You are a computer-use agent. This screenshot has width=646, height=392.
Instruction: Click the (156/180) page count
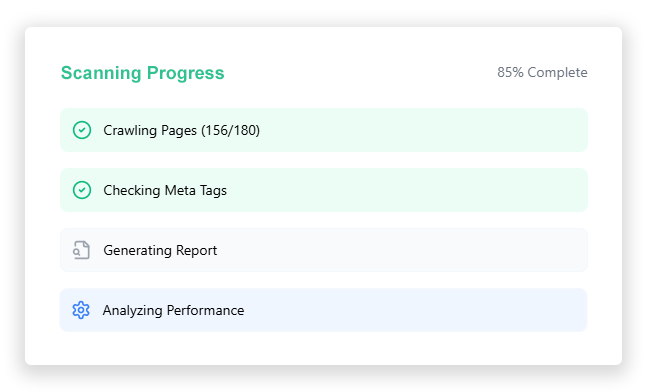coord(230,130)
